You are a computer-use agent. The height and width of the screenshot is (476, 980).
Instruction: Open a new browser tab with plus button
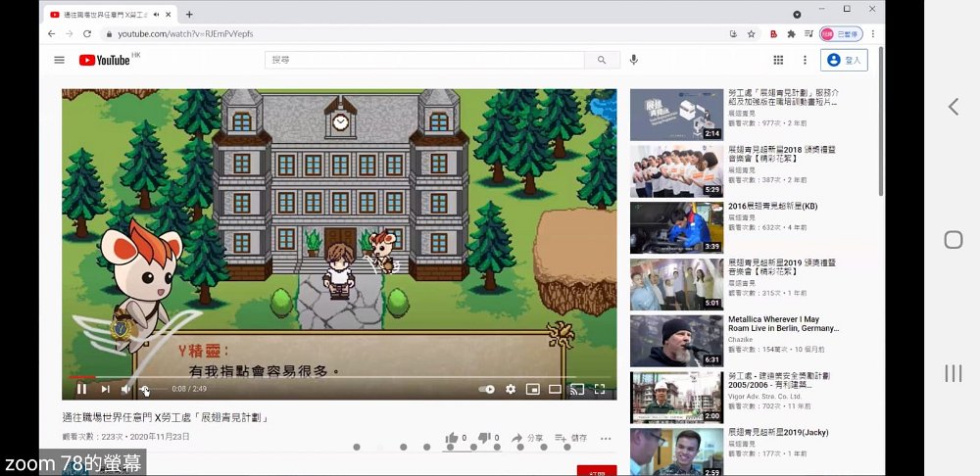point(189,15)
